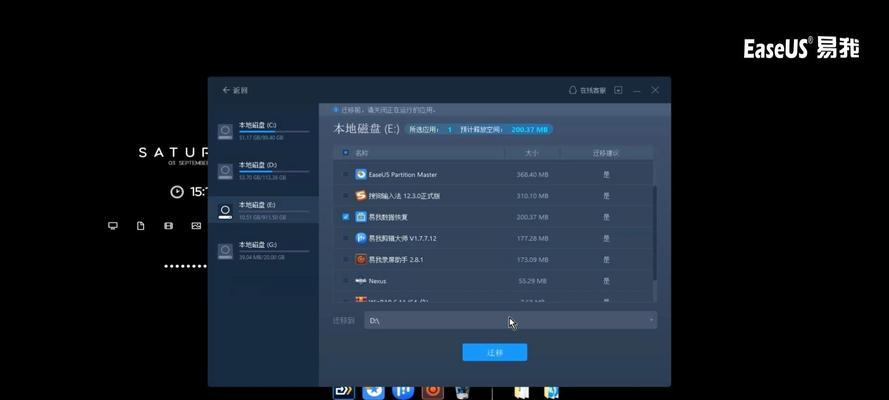The height and width of the screenshot is (400, 889).
Task: Click the 本地磁盘 (E:) panel heading
Action: tap(366, 129)
